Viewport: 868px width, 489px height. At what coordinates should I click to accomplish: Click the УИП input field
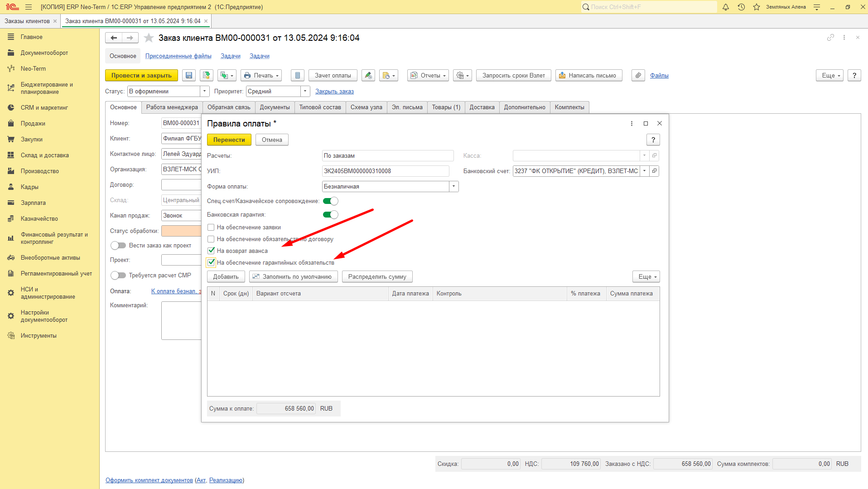(x=386, y=171)
